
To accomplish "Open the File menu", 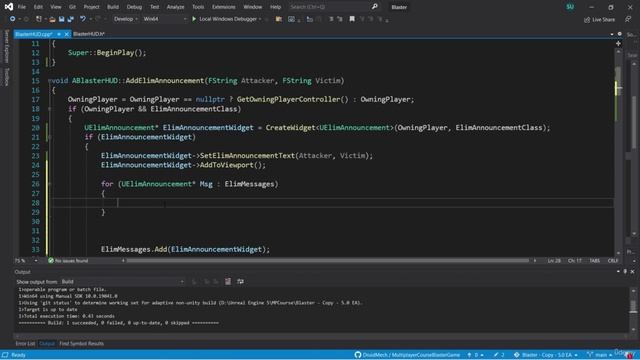I will (22, 7).
